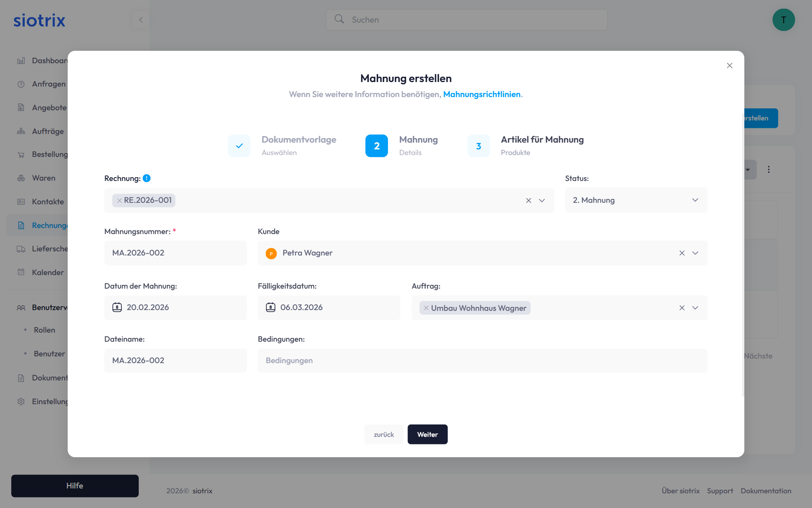Open the user avatar T menu

pos(783,20)
